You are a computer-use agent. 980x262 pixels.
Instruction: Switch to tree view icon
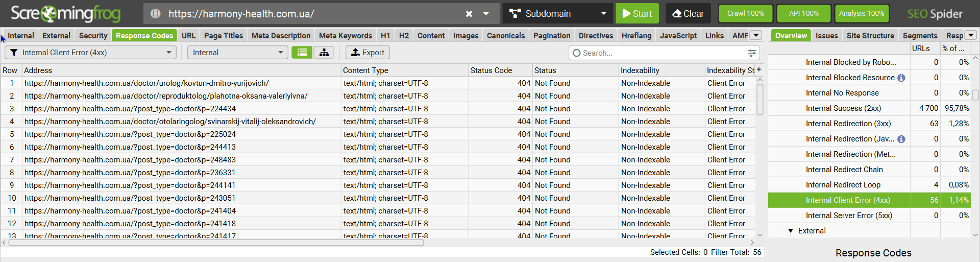point(324,53)
